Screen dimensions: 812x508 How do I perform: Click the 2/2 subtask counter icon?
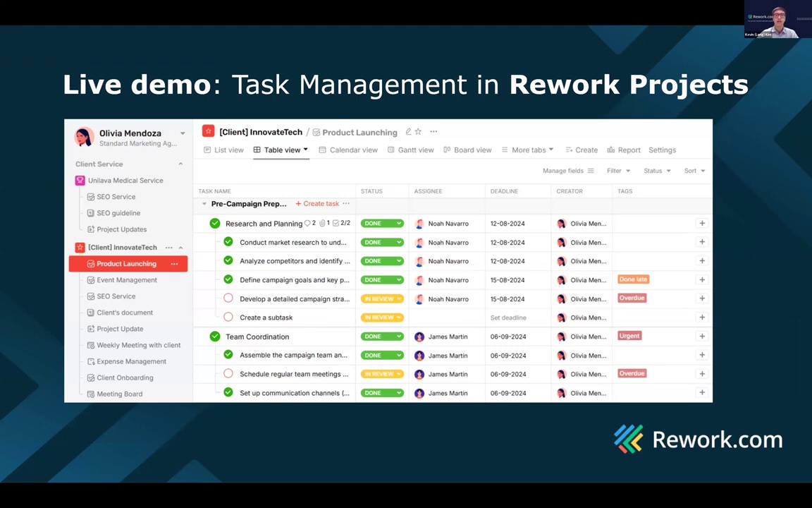(x=336, y=224)
